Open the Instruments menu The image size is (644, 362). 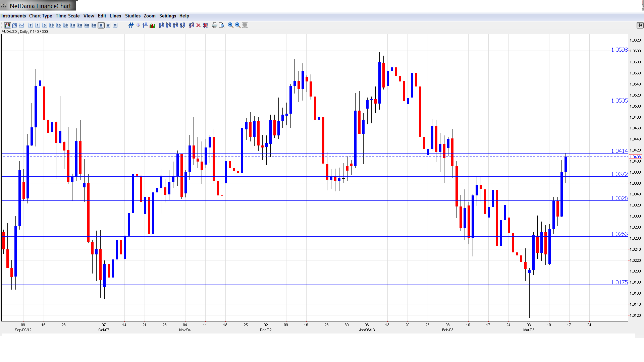point(13,16)
